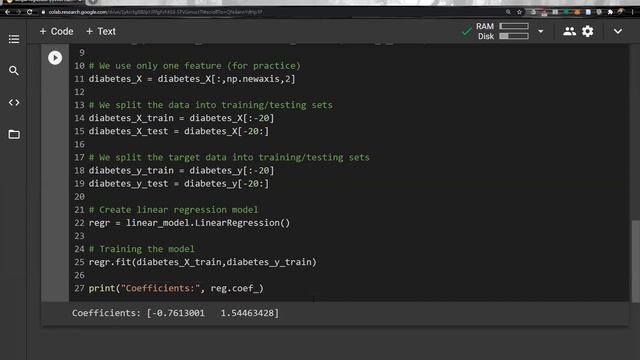Open the search (find and replace) sidebar icon

(14, 71)
